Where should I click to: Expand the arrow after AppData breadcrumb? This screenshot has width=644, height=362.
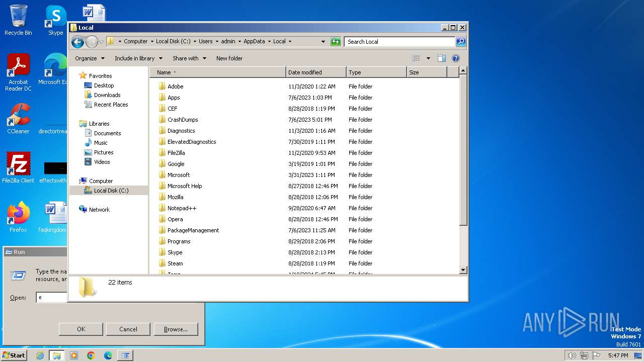coord(269,42)
